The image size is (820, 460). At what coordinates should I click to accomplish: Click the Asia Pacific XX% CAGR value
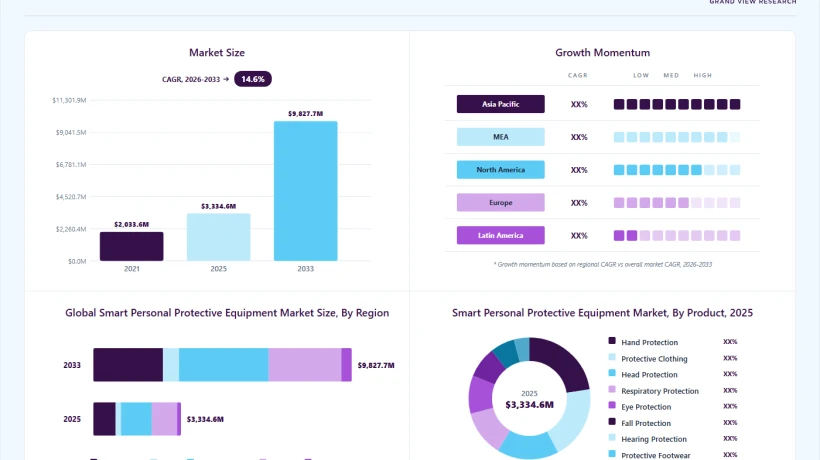click(579, 105)
